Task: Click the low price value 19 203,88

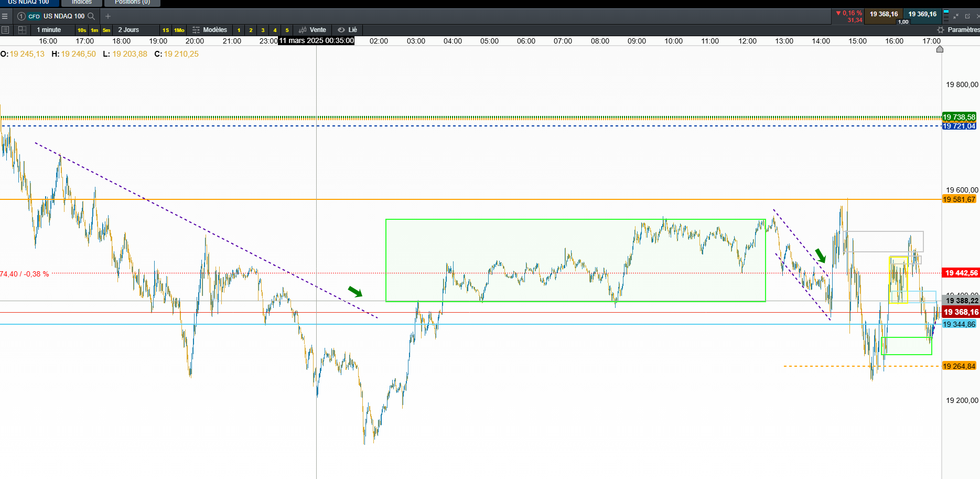Action: [x=130, y=54]
